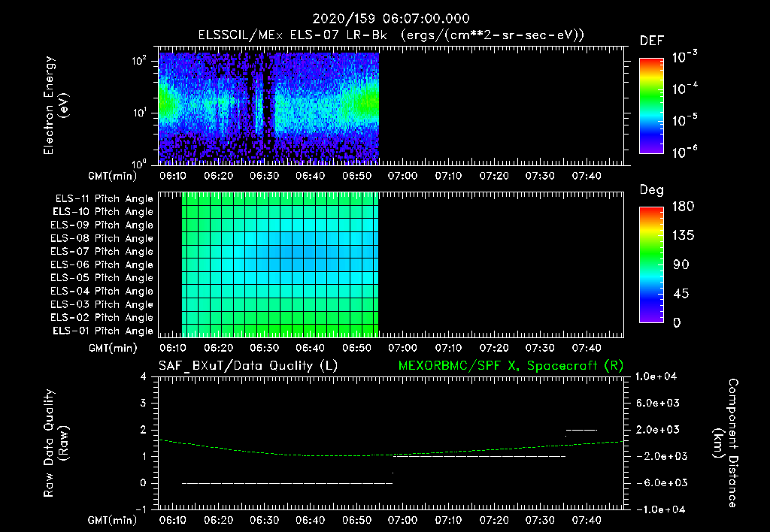Select the ELS-10 Pitch Angle row label
This screenshot has height=532, width=770.
pyautogui.click(x=103, y=212)
